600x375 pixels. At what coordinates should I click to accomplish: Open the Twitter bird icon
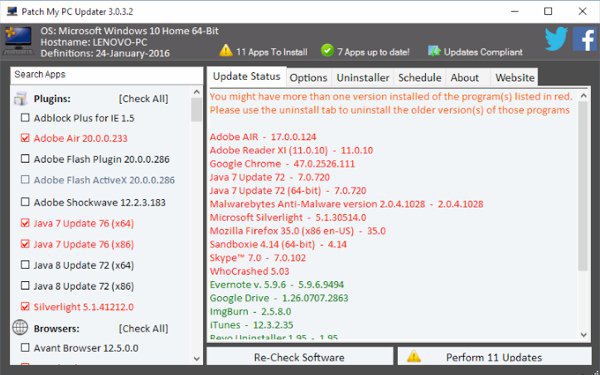pos(556,39)
